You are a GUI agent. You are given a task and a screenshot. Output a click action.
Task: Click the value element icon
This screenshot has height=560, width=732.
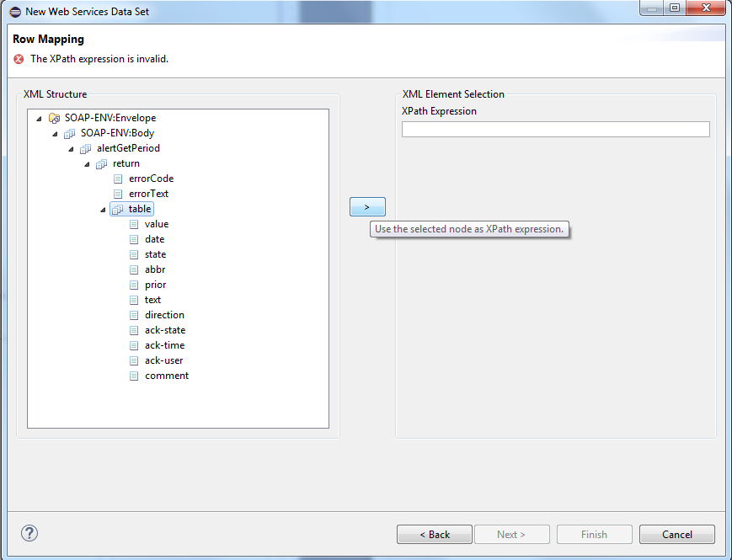pos(134,225)
